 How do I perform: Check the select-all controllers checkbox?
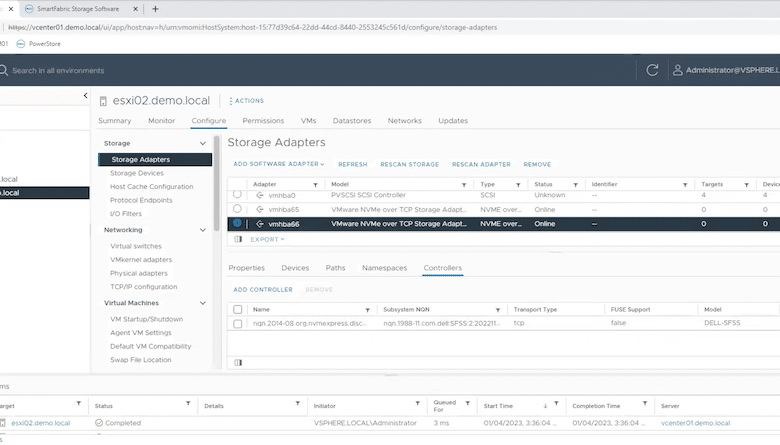(x=238, y=309)
